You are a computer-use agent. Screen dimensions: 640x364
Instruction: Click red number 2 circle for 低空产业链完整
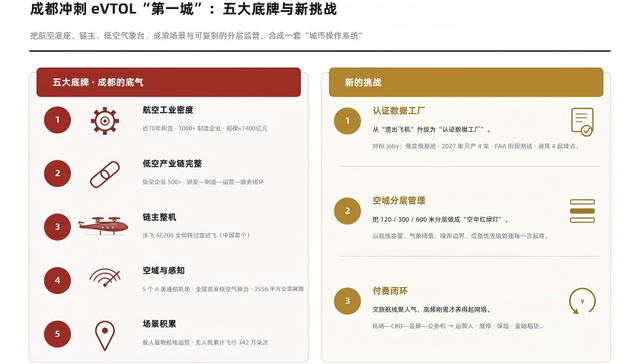(58, 173)
